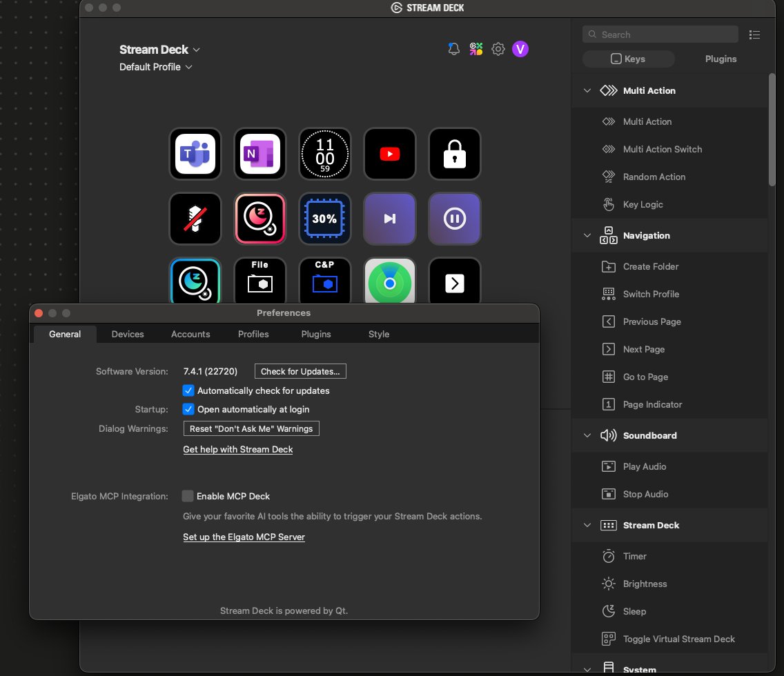Select the Plugins tab in sidebar

pos(721,59)
